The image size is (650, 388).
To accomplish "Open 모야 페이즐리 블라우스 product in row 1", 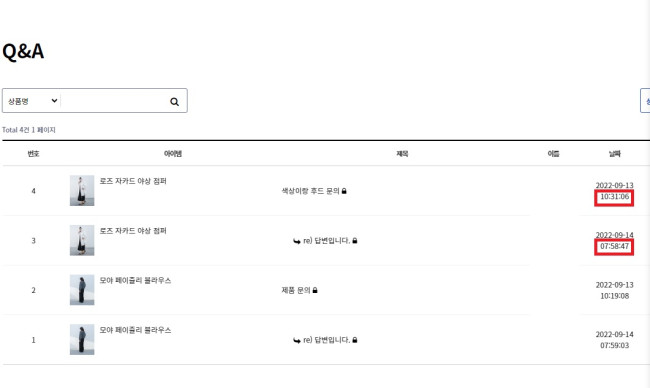I will pos(135,330).
